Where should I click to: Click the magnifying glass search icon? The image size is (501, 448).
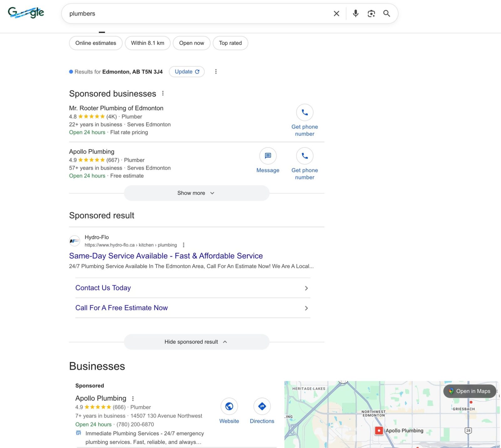tap(387, 13)
